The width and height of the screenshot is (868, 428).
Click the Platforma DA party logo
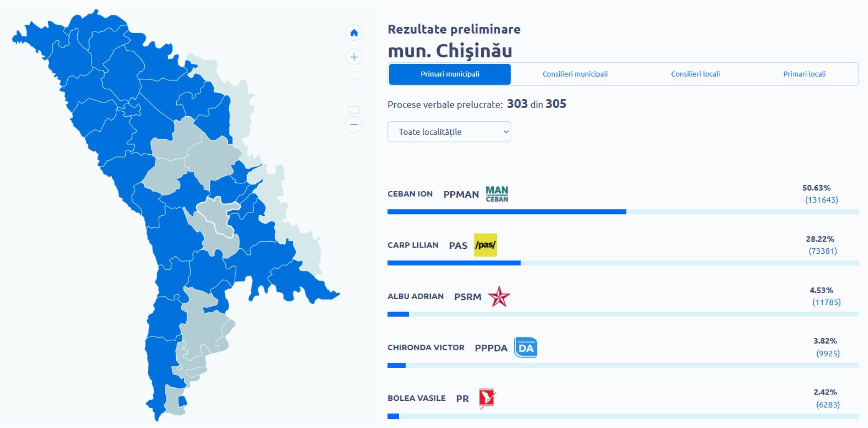click(x=525, y=347)
